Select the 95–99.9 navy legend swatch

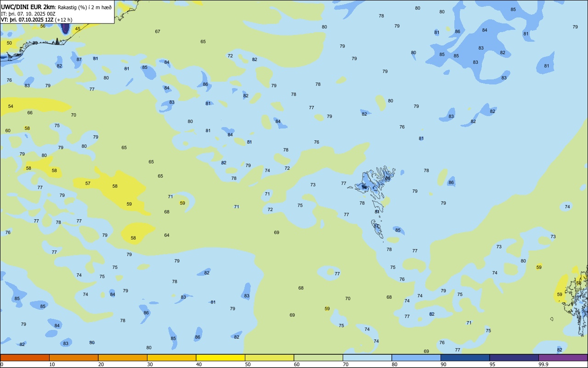click(x=514, y=357)
